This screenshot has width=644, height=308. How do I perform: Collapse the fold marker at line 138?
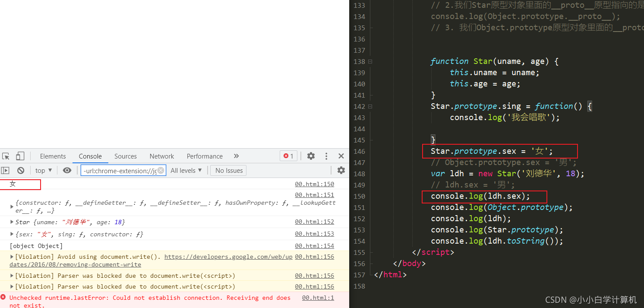coord(370,61)
